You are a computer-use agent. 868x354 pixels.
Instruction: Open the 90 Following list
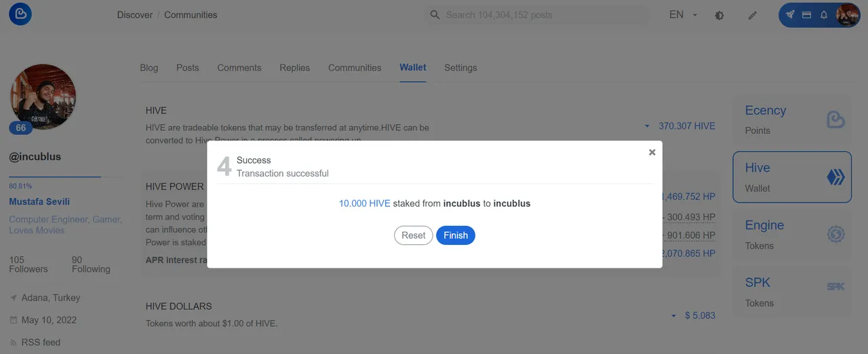tap(91, 264)
